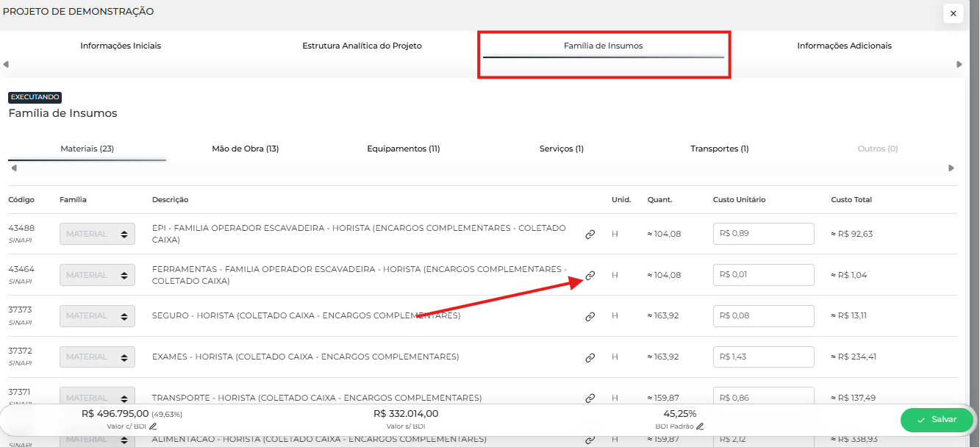Image resolution: width=980 pixels, height=447 pixels.
Task: Click link icon for SEGURO row
Action: pyautogui.click(x=590, y=317)
